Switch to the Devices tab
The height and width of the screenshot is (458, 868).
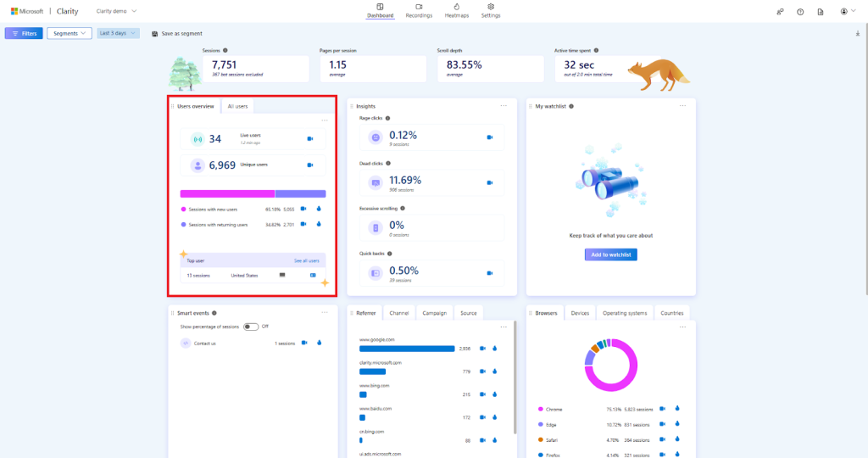tap(580, 314)
